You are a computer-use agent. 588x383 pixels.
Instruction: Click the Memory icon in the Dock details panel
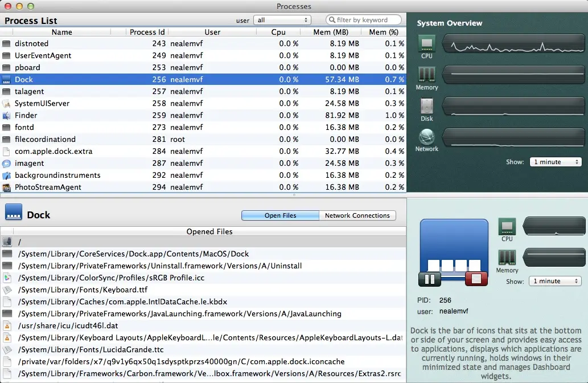coord(507,258)
